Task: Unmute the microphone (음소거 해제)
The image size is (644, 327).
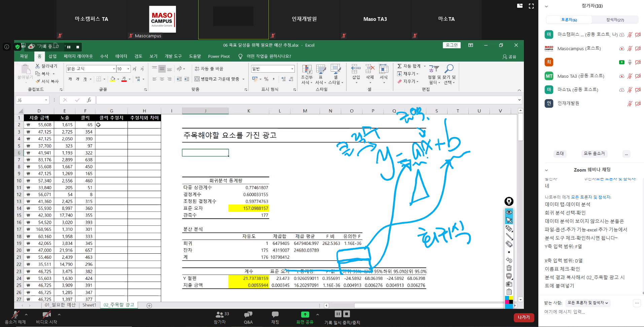Action: coord(15,317)
